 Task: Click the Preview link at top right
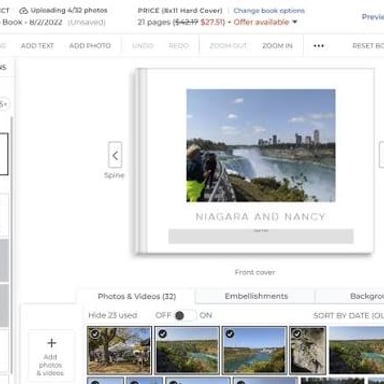(373, 17)
